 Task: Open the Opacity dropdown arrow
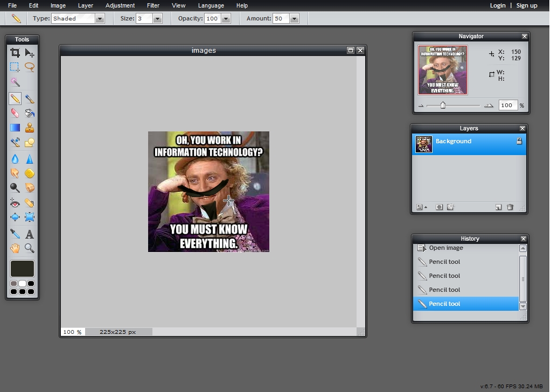point(225,18)
